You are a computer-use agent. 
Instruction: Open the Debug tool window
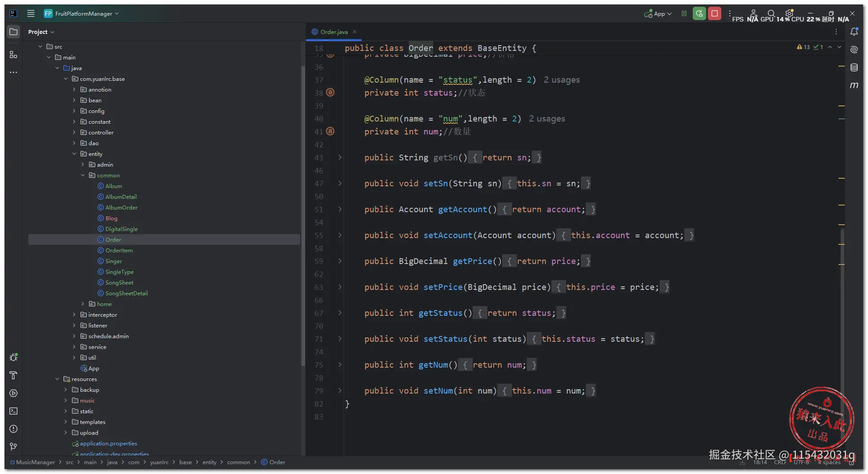(13, 357)
